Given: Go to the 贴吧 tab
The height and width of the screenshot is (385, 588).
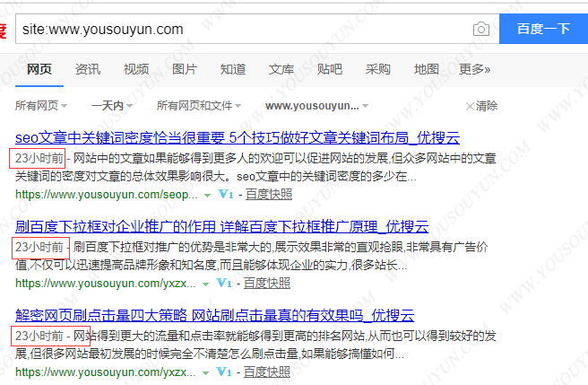Looking at the screenshot, I should click(x=330, y=69).
